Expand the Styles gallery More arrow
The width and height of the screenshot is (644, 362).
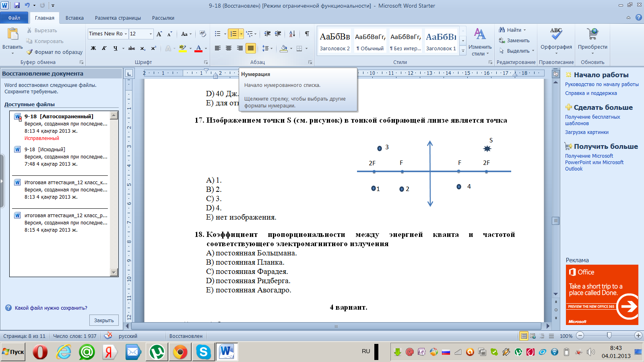click(x=463, y=51)
